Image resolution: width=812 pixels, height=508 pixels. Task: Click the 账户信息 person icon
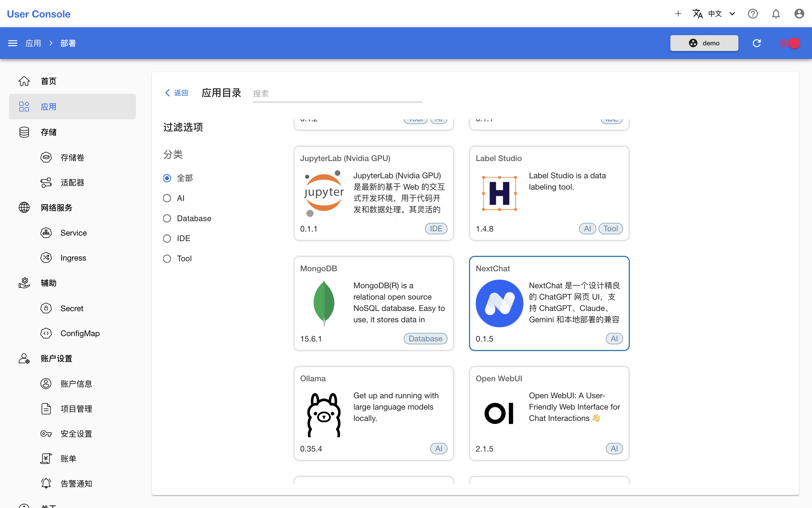46,383
